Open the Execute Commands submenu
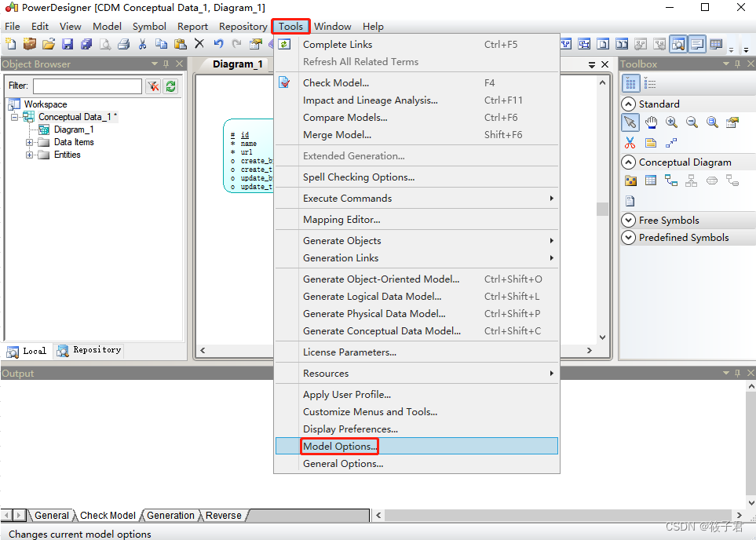The width and height of the screenshot is (756, 540). [417, 198]
